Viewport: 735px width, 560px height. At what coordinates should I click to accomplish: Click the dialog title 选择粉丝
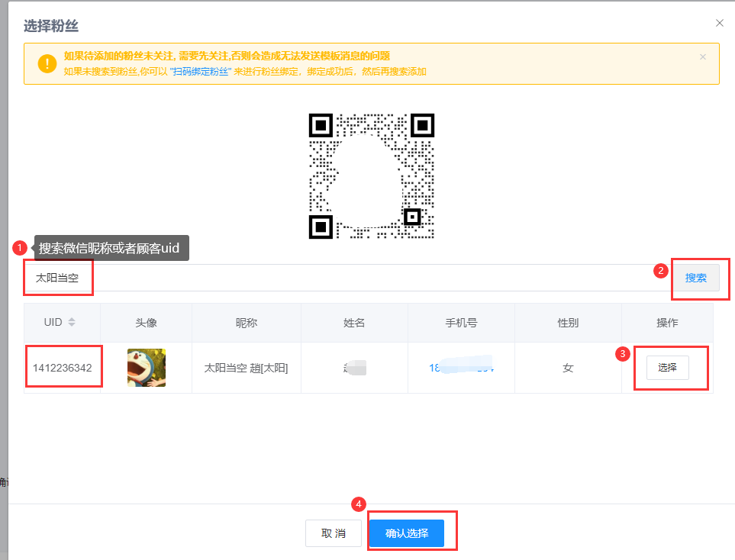tap(51, 26)
